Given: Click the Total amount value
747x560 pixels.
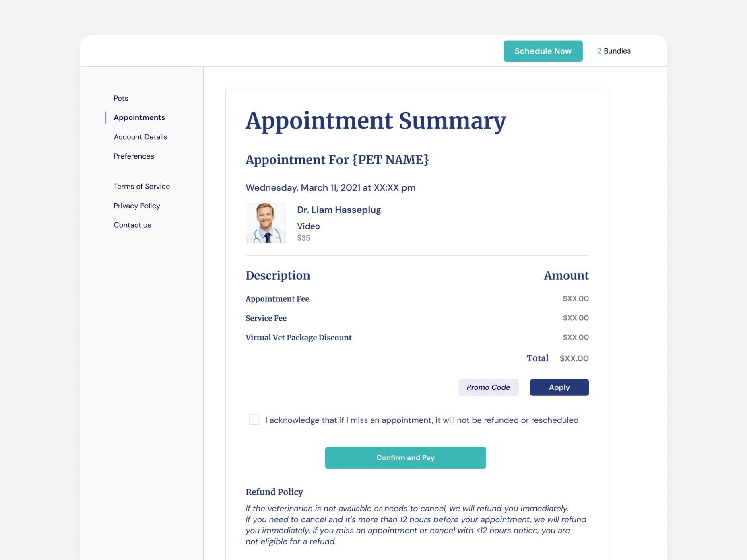Looking at the screenshot, I should tap(574, 358).
